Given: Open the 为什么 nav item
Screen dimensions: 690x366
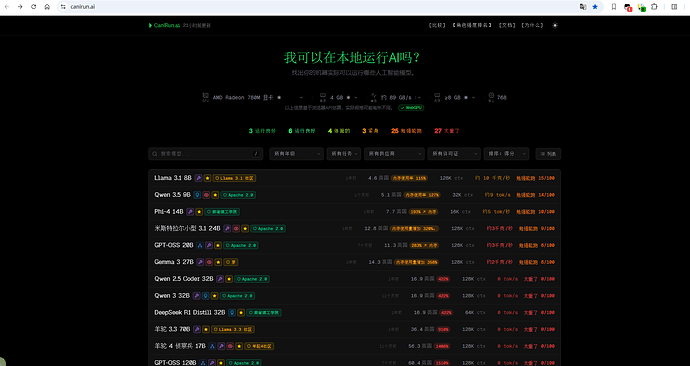Looking at the screenshot, I should pos(532,26).
